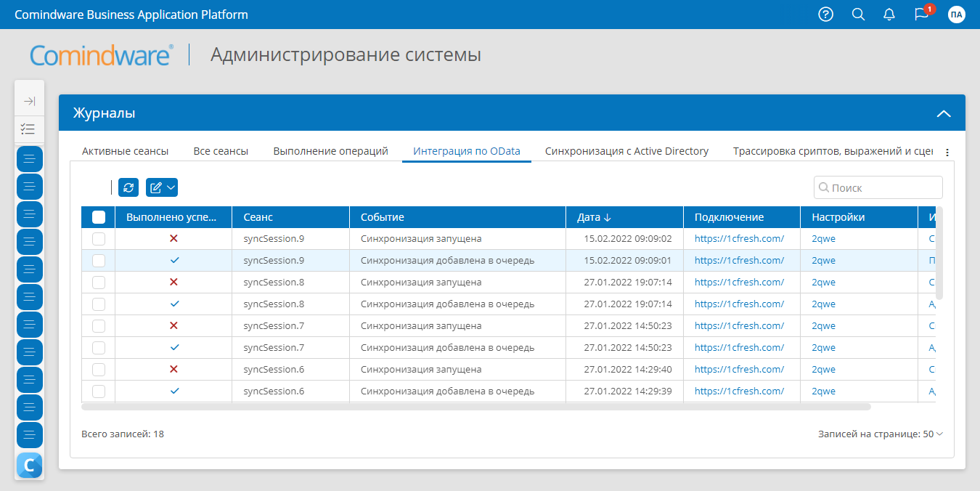Check row syncSession.9 добавлена в очередь
The width and height of the screenshot is (980, 491).
click(99, 261)
